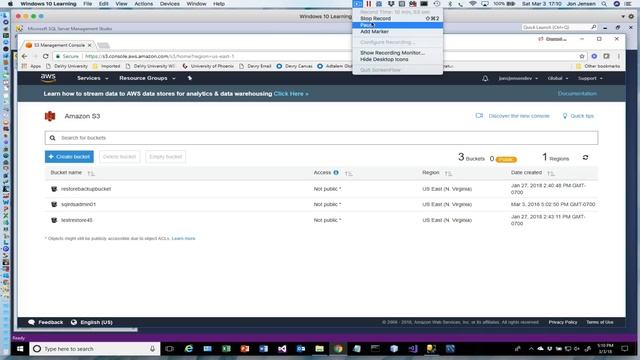Click the pin shortcut icon in AWS navbar
The image size is (640, 360).
click(x=189, y=78)
